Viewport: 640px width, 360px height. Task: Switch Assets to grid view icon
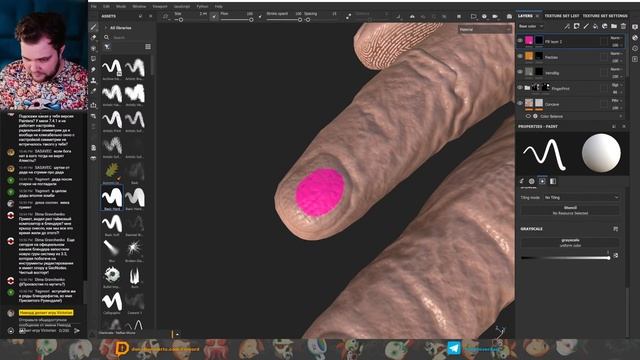tap(148, 47)
